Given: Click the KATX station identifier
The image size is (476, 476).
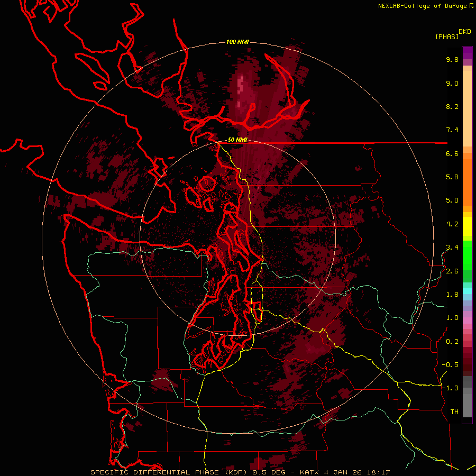Looking at the screenshot, I should [x=309, y=472].
